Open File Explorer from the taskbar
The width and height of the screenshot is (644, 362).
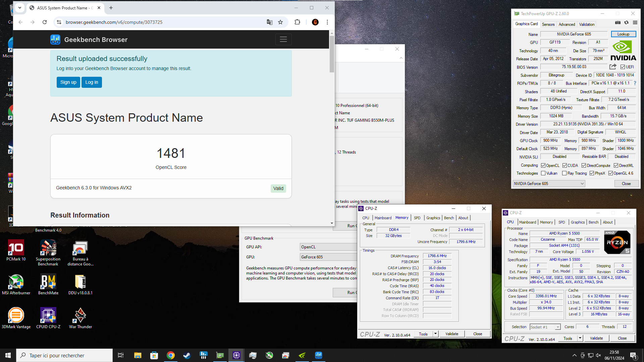(x=138, y=355)
